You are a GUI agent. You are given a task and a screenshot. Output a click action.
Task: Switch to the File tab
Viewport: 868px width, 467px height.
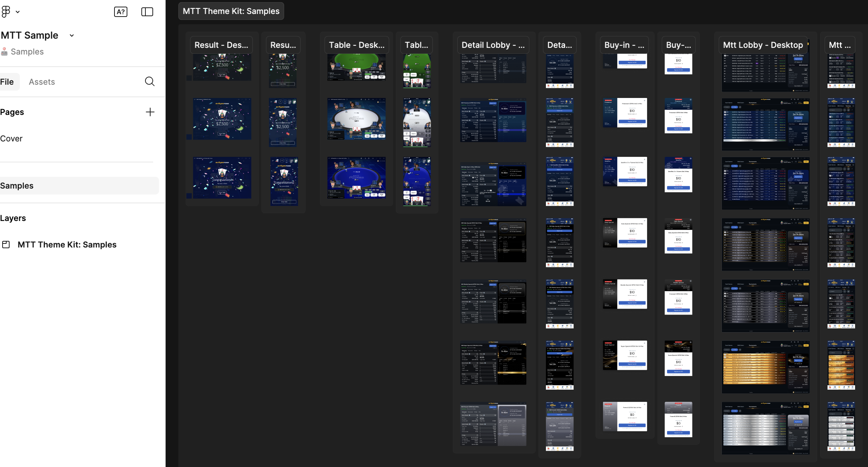click(7, 82)
